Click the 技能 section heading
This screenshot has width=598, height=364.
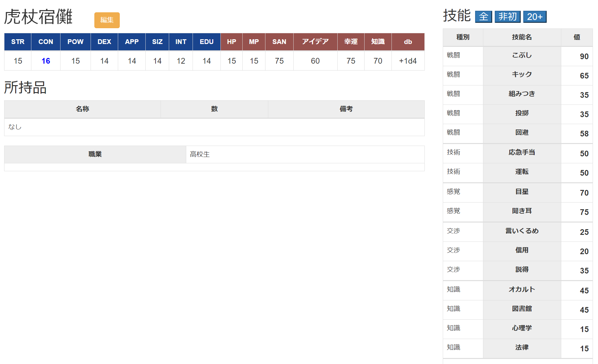457,16
